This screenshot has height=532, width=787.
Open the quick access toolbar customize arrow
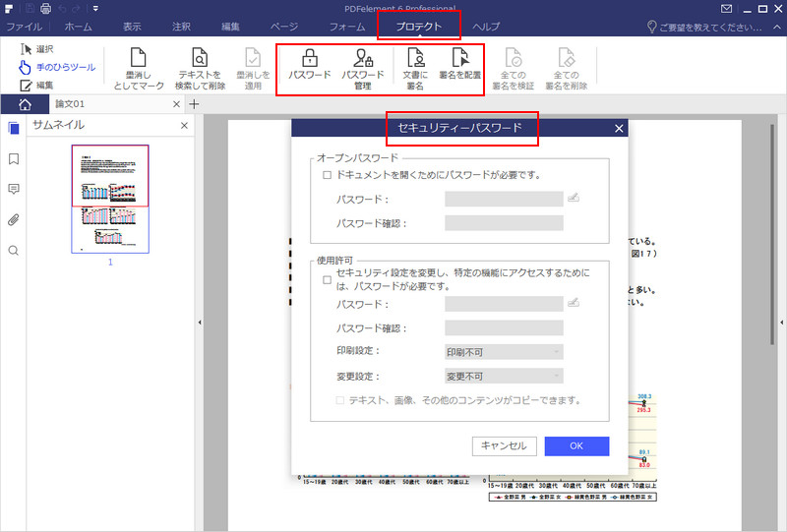pos(95,9)
